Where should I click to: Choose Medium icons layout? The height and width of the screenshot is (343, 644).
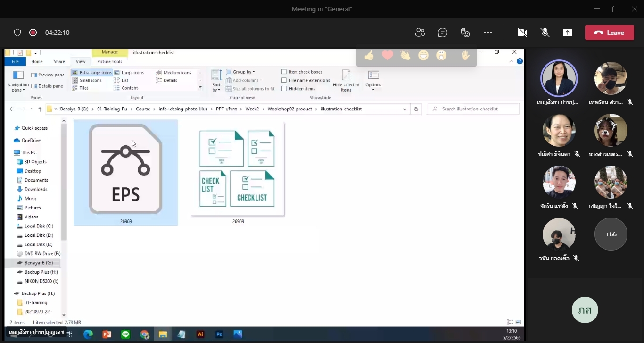click(173, 73)
